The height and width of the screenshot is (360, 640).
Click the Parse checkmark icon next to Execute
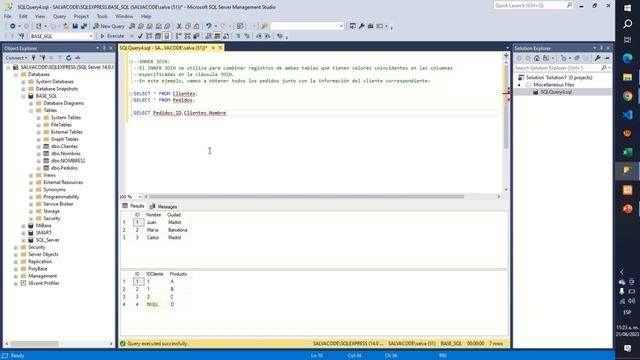coord(140,36)
